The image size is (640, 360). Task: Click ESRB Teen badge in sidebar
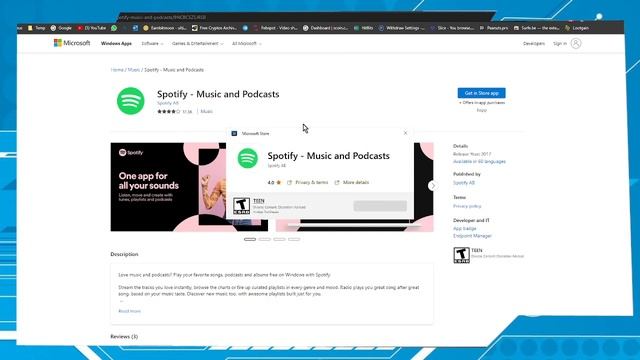tap(461, 255)
